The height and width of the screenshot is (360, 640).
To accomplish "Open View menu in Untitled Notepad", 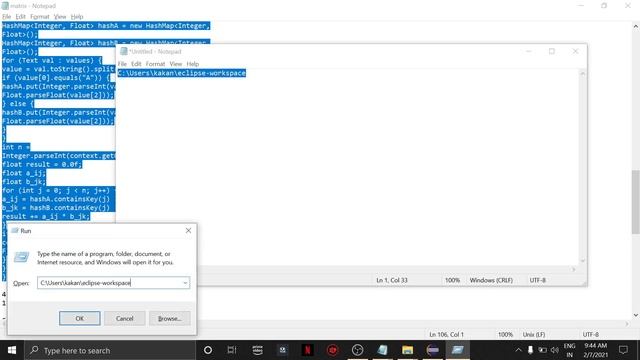I will pyautogui.click(x=176, y=64).
